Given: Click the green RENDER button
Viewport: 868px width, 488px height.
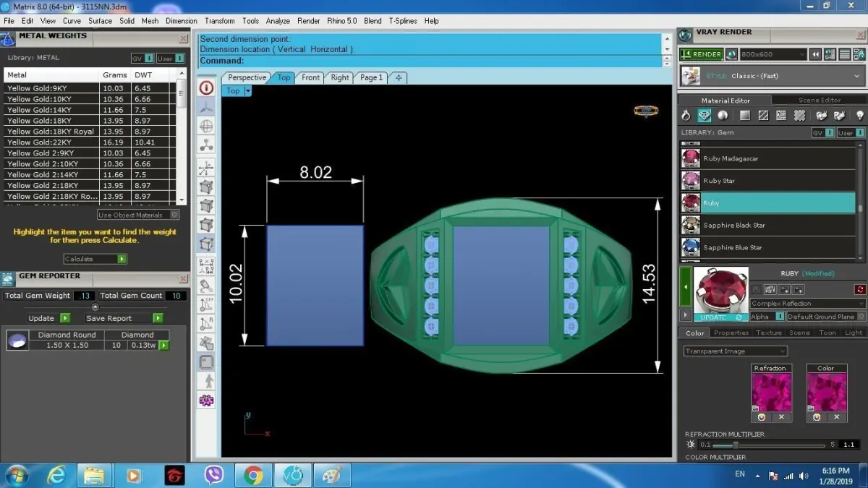Looking at the screenshot, I should [701, 54].
